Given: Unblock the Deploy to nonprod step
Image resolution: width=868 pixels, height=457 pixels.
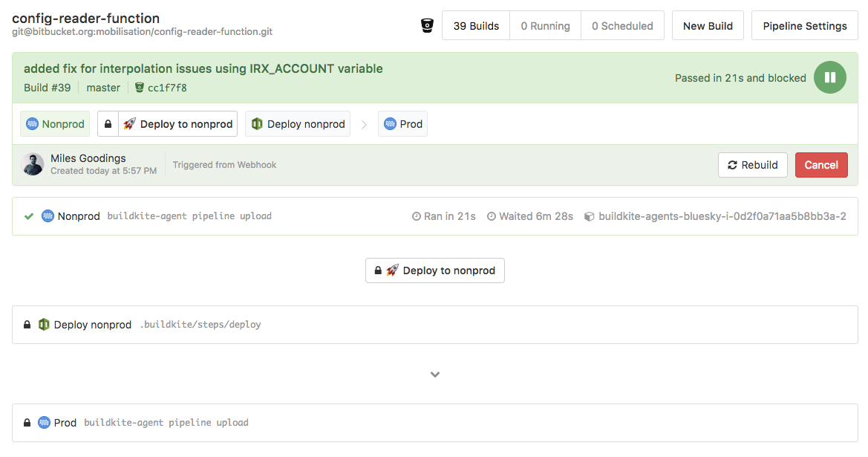Looking at the screenshot, I should [x=434, y=270].
